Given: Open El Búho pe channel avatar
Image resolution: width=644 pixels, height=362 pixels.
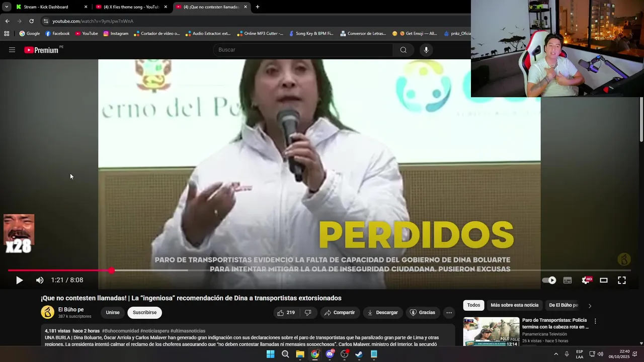Looking at the screenshot, I should [x=47, y=312].
